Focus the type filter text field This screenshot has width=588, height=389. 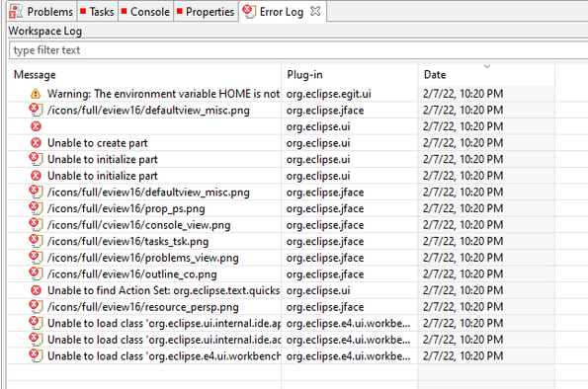click(x=298, y=50)
